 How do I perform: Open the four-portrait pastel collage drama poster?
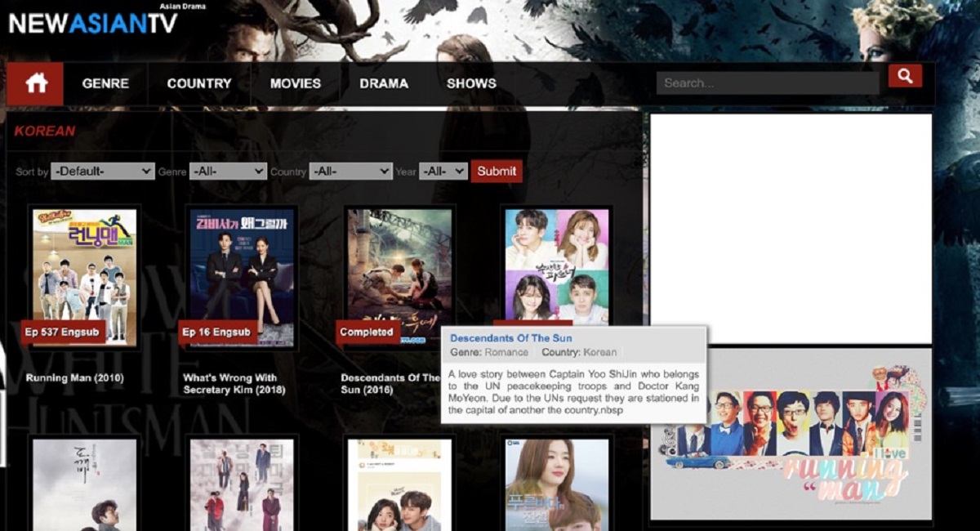click(556, 266)
